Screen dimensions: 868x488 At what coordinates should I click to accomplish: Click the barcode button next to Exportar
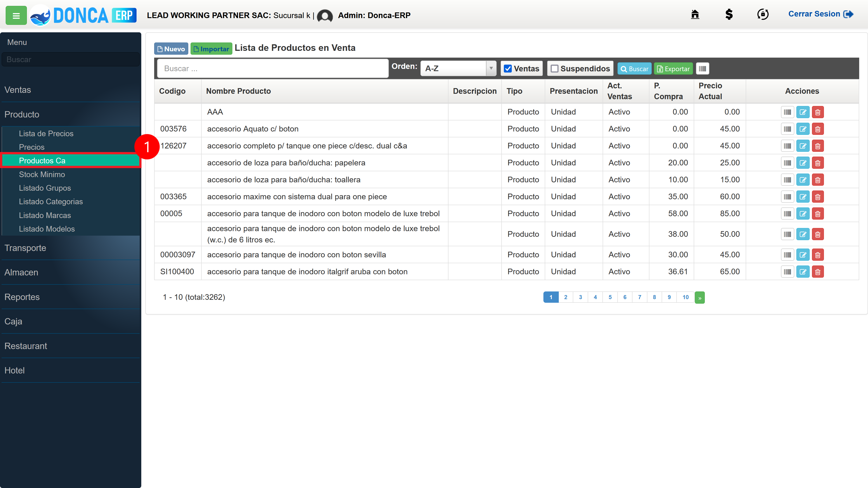[x=703, y=69]
